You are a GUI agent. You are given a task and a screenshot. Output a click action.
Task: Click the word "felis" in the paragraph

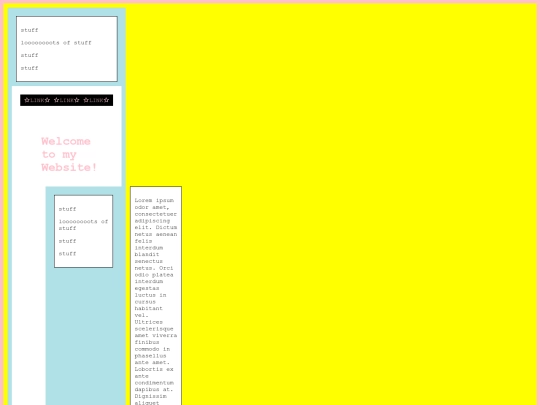coord(143,241)
